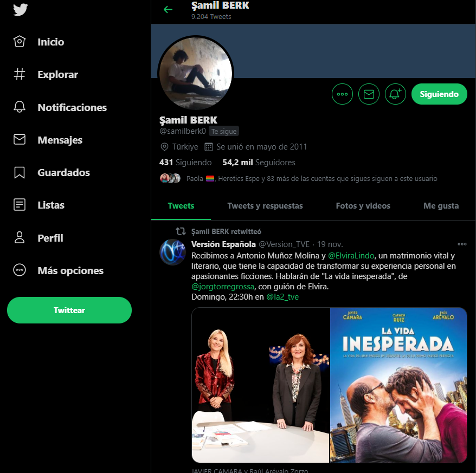This screenshot has height=473, width=476.
Task: Click the Más opciones label
Action: pos(70,270)
